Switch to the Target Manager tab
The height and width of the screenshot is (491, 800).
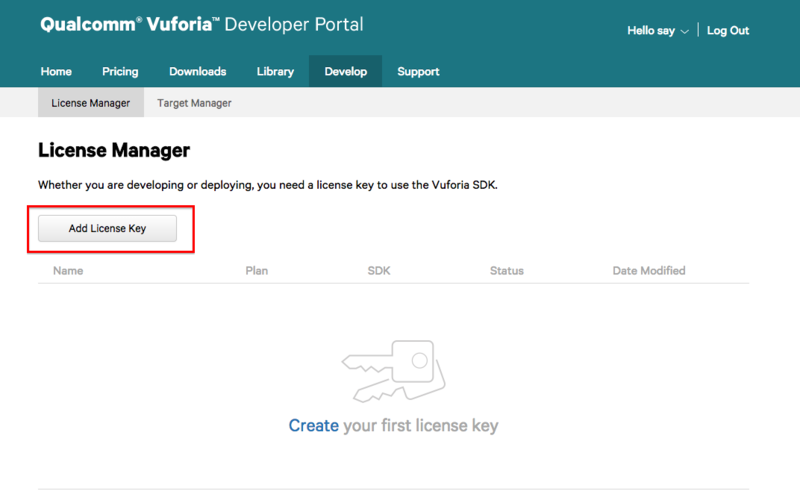194,103
